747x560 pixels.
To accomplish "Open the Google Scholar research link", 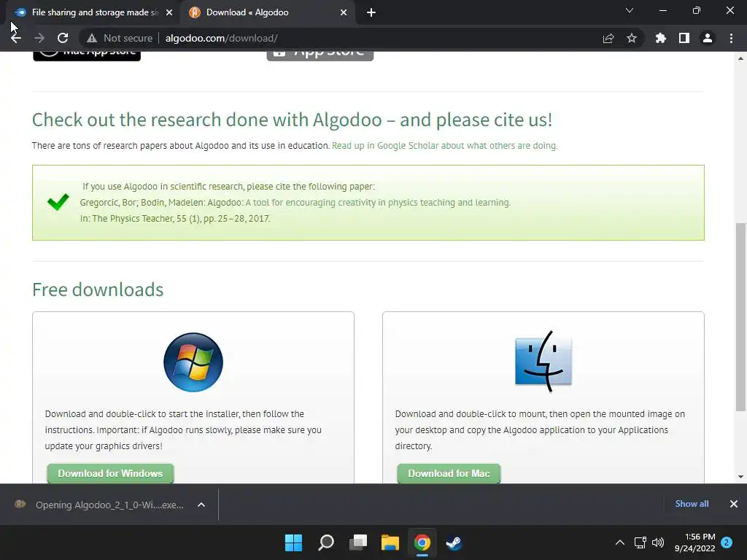I will [444, 146].
